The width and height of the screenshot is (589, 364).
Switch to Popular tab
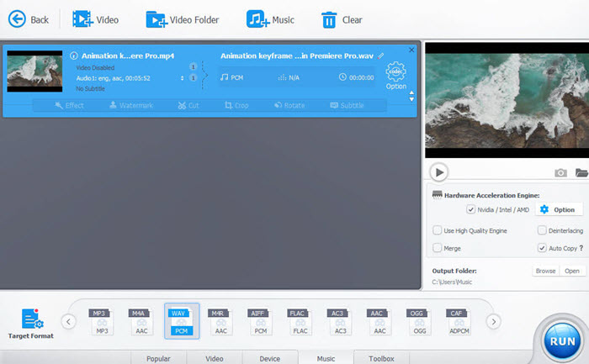tap(158, 358)
